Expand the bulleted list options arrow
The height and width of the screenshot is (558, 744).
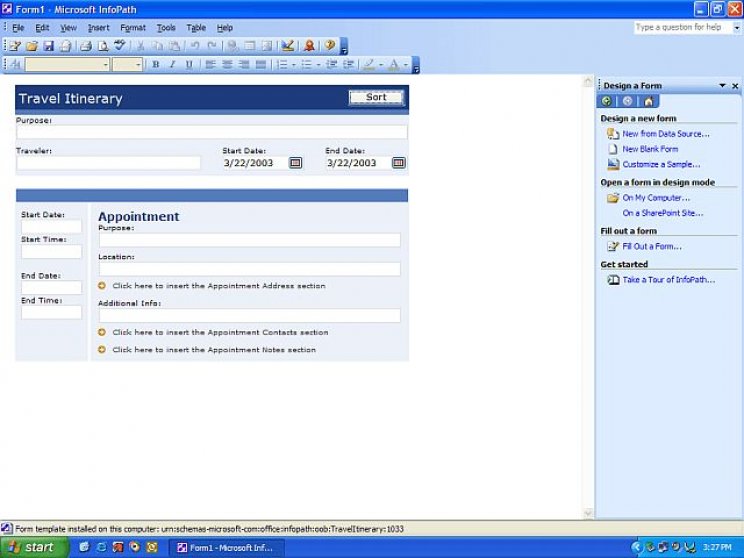(318, 65)
